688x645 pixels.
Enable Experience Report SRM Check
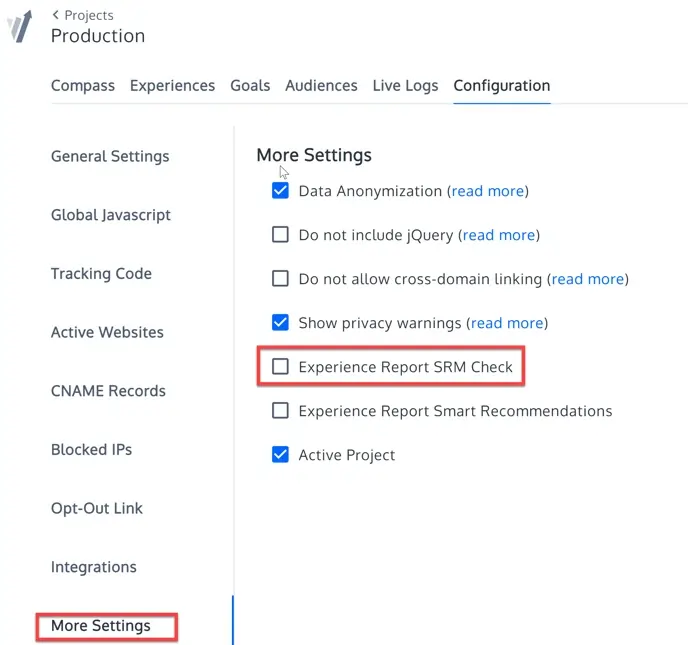(x=280, y=367)
